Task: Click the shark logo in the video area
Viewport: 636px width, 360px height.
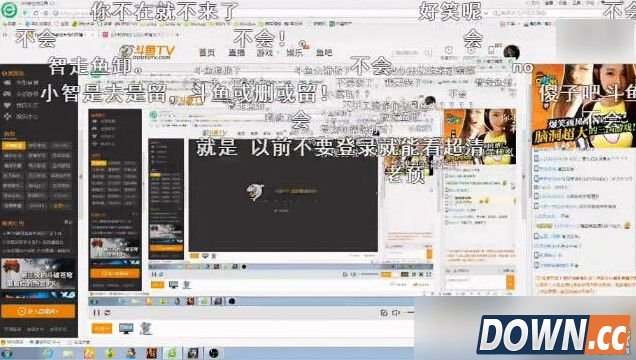Action: [256, 191]
